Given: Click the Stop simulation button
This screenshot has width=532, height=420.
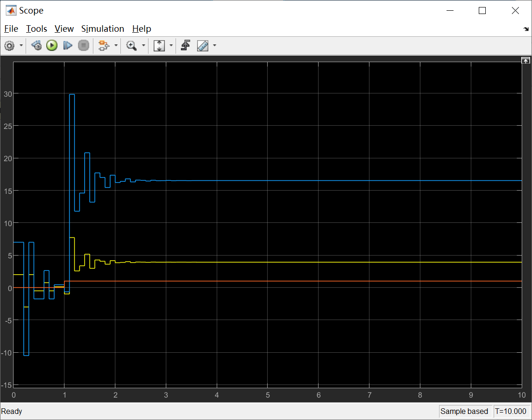Looking at the screenshot, I should point(84,45).
